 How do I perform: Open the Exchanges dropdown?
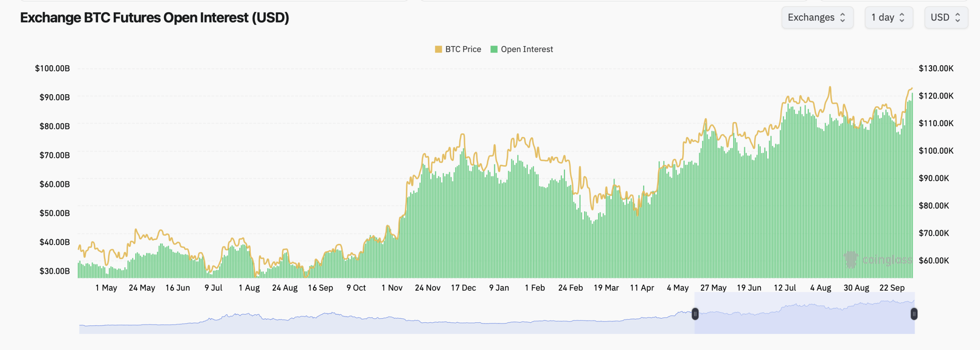pos(817,18)
